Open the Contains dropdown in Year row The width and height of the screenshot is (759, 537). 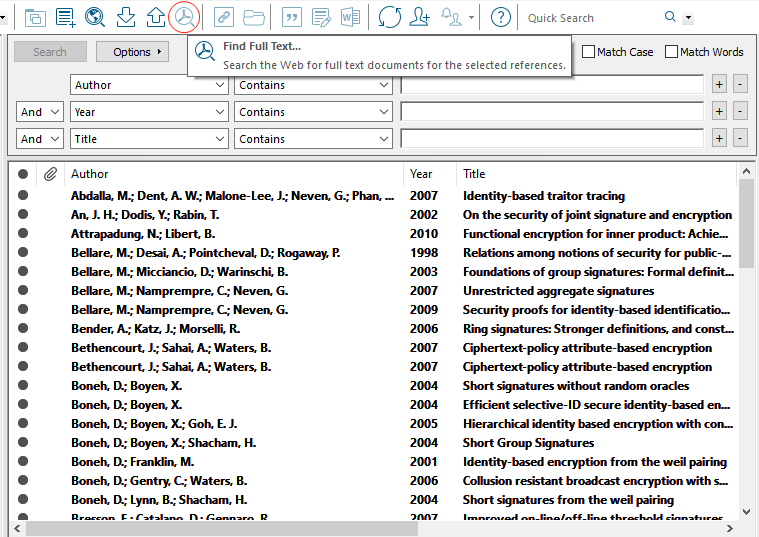click(313, 112)
